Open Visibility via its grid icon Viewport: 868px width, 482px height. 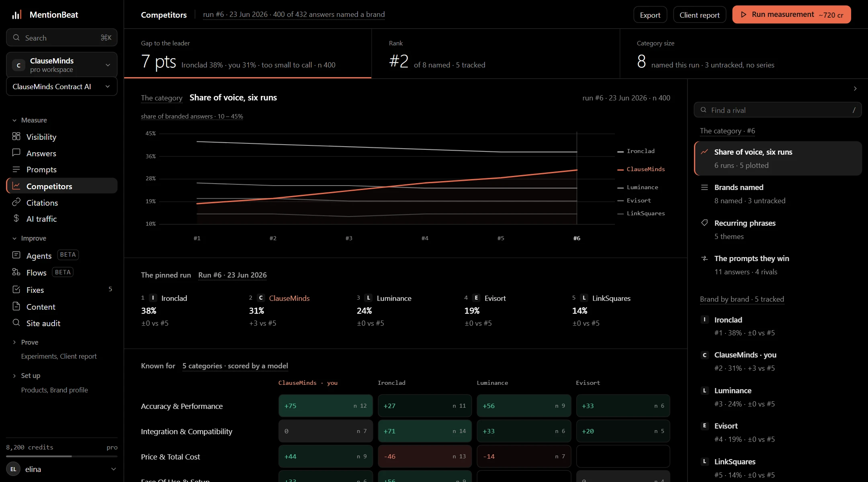16,137
